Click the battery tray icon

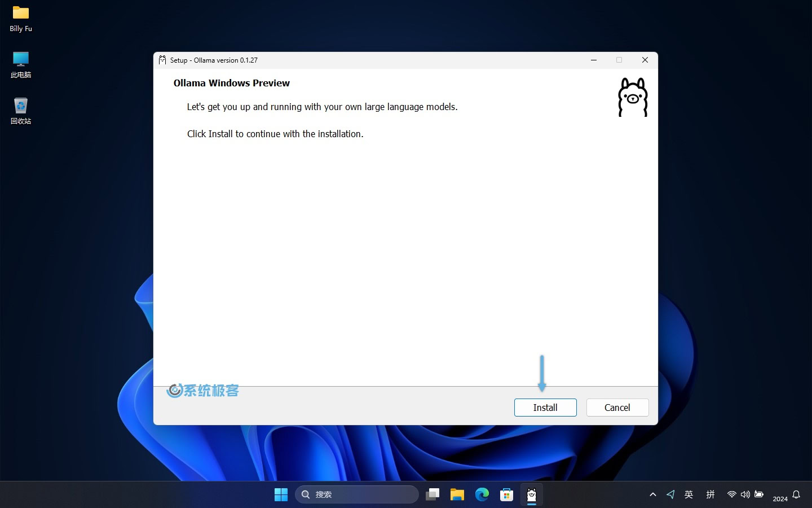pos(759,494)
